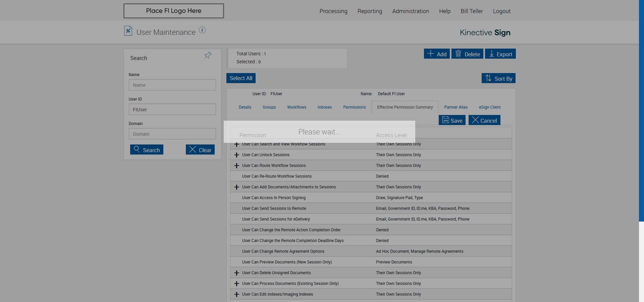
Task: Click the User Maintenance page icon
Action: coord(128,31)
